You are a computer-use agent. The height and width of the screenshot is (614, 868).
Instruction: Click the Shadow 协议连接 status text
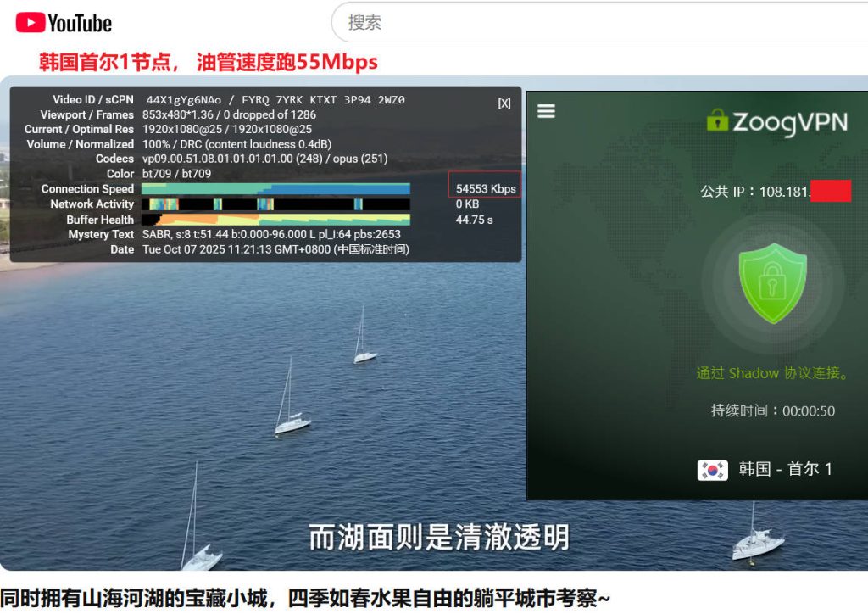[x=772, y=373]
